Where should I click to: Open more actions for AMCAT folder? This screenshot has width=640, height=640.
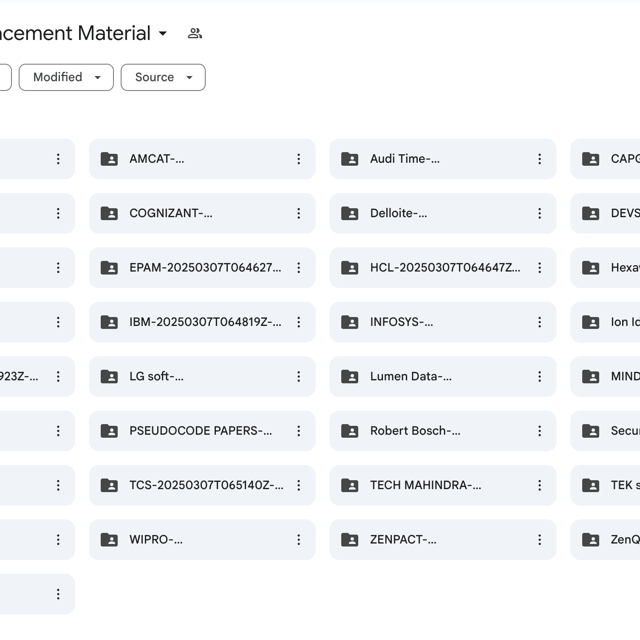pos(299,159)
